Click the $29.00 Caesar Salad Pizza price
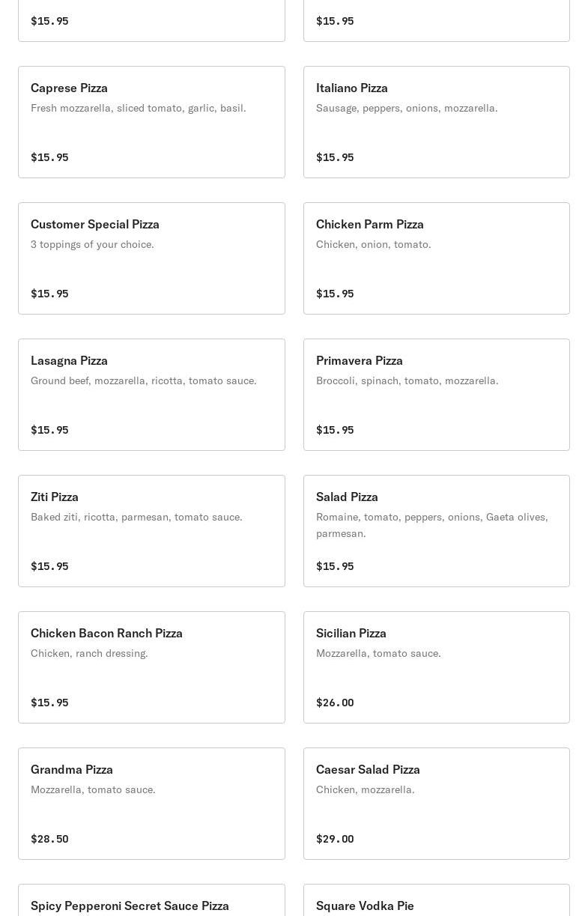Screen dimensions: 588x916 pyautogui.click(x=335, y=839)
